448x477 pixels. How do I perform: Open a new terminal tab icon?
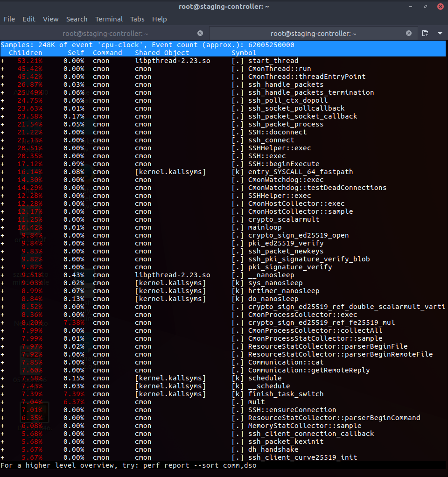pos(425,33)
